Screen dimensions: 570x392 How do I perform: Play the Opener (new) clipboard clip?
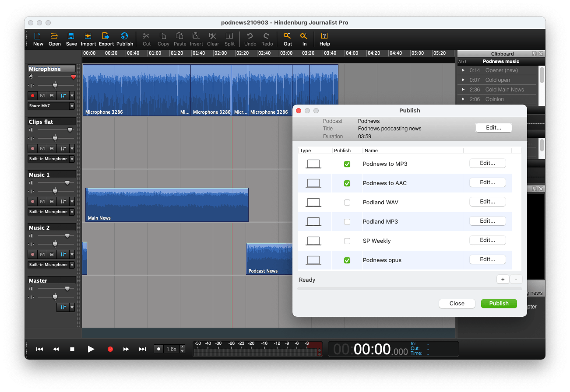(x=463, y=70)
